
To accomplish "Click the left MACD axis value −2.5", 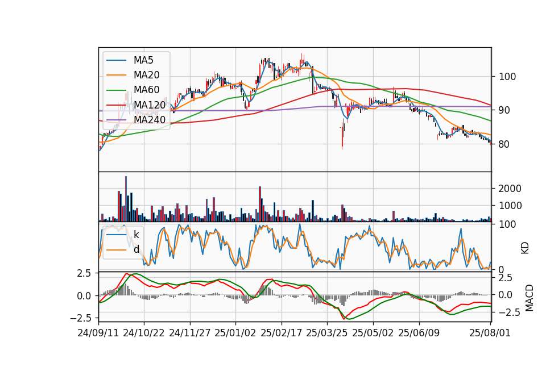I will (81, 318).
